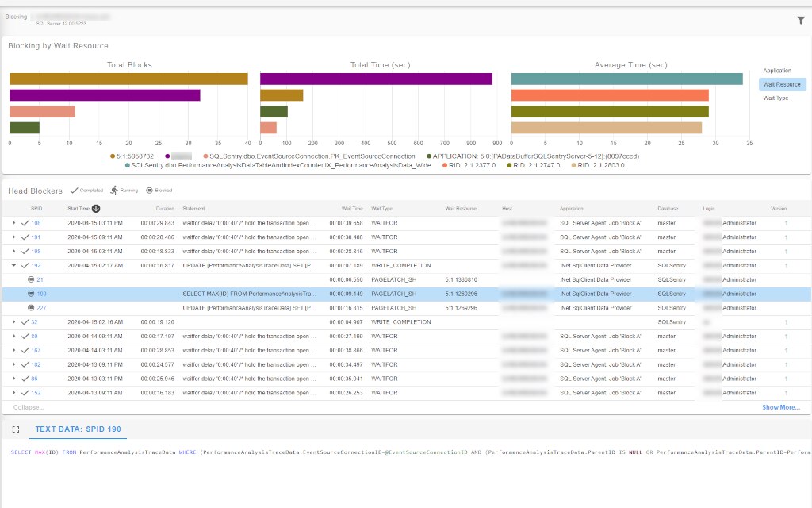Toggle the Completed filter in Head Blockers
This screenshot has height=508, width=812.
pos(86,190)
